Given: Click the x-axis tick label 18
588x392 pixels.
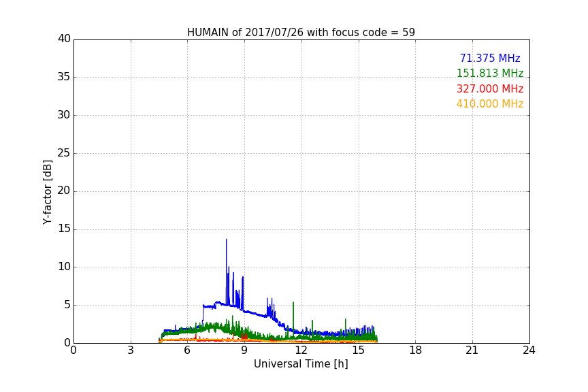Looking at the screenshot, I should 416,350.
